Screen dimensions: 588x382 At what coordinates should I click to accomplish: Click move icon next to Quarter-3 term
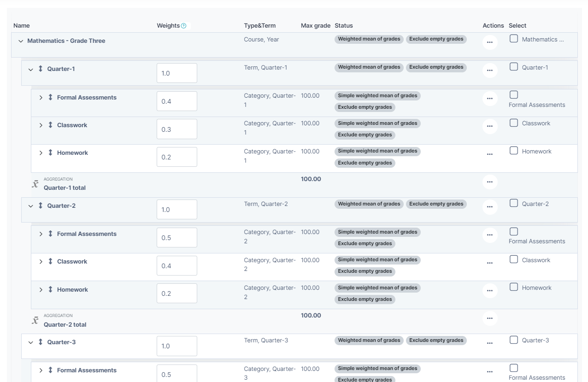pyautogui.click(x=41, y=342)
